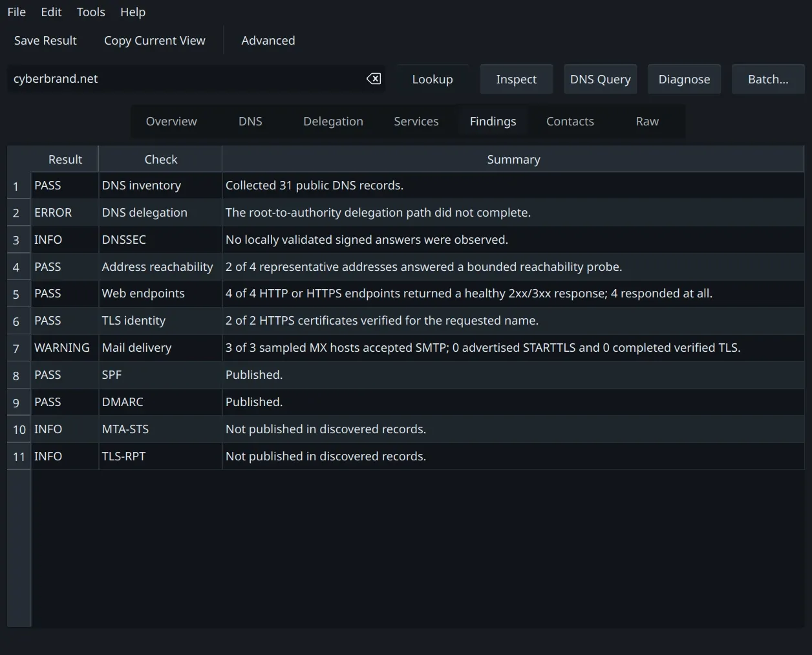812x655 pixels.
Task: Switch to the Raw tab
Action: 647,122
